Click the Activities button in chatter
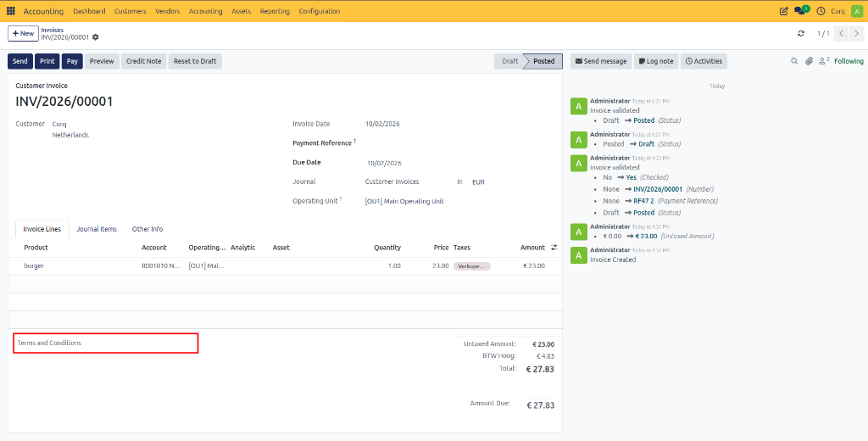Screen dimensions: 868x441 [704, 61]
